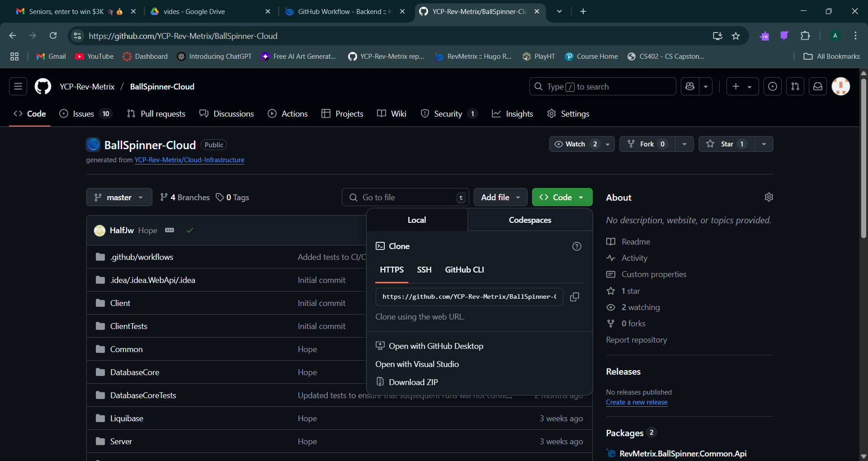
Task: Open the DatabaseCore folder
Action: tap(135, 372)
